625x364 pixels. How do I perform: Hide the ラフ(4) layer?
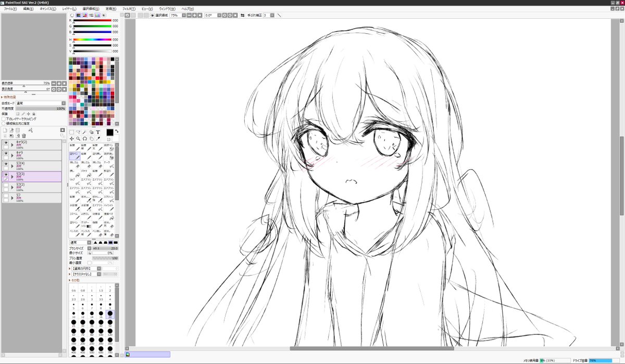pos(6,164)
